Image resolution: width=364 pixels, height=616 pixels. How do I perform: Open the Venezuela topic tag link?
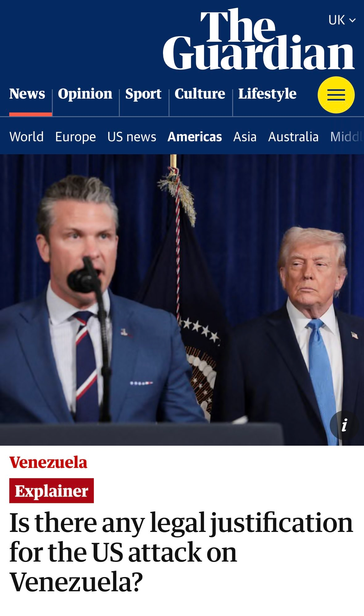[x=48, y=462]
